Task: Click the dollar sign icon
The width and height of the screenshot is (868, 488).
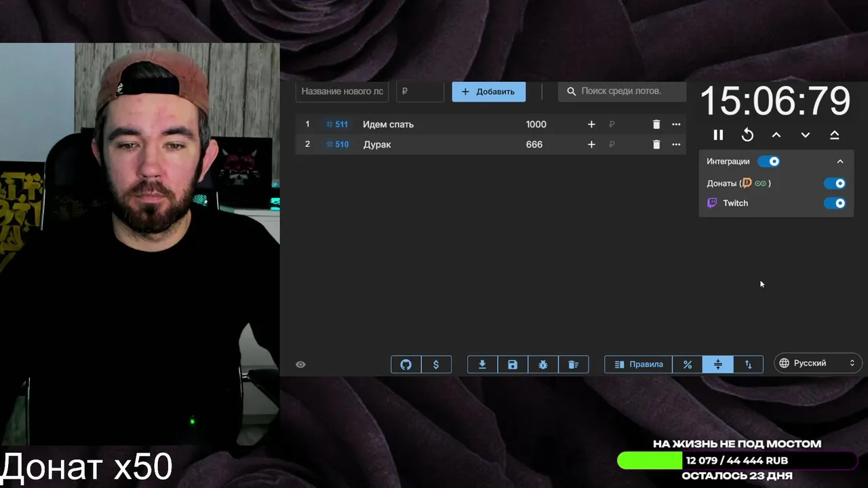Action: (x=436, y=365)
